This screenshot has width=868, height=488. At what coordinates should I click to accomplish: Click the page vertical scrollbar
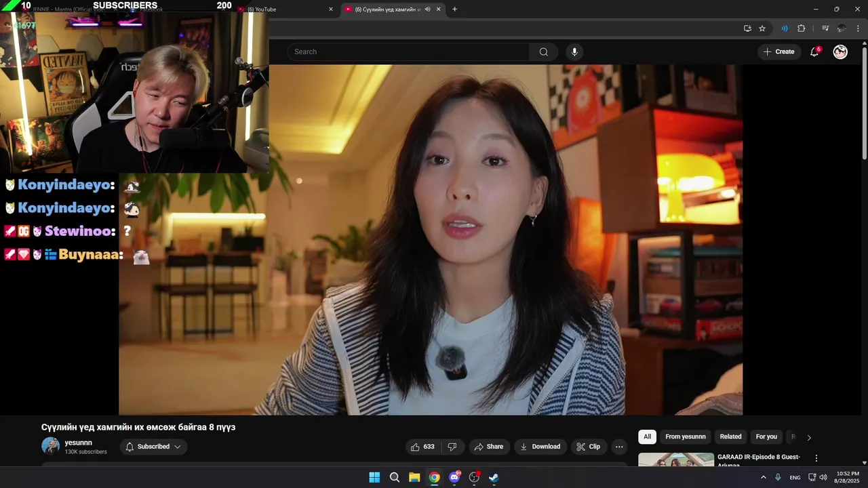pos(864,102)
